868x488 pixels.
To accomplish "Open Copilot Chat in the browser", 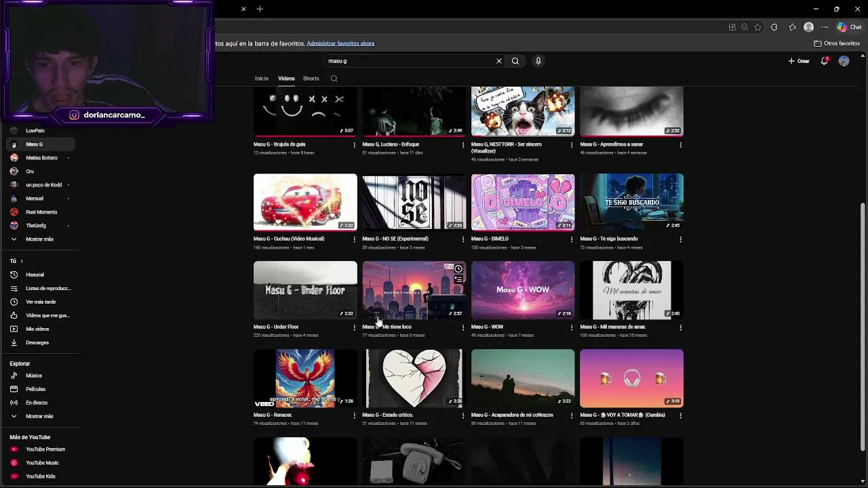I will 850,27.
